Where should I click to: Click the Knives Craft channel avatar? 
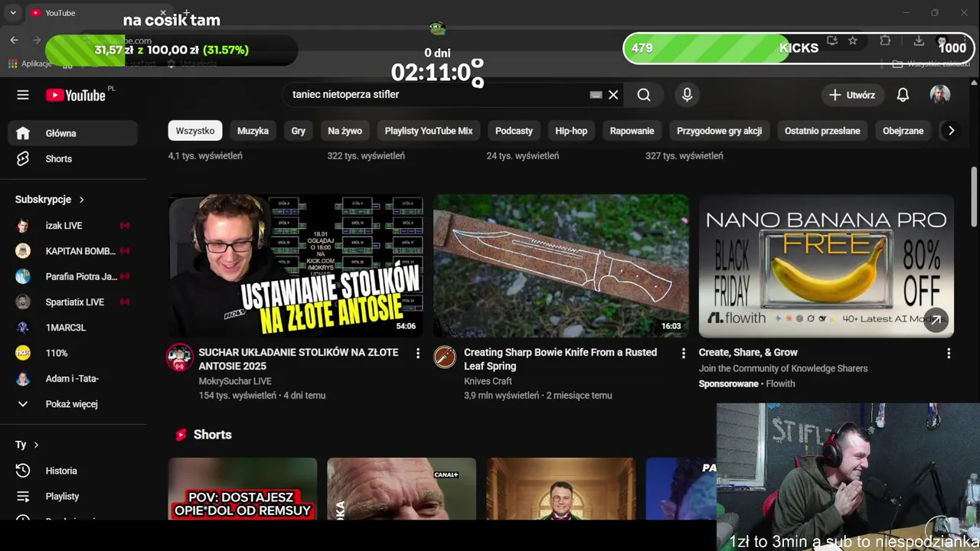coord(445,357)
